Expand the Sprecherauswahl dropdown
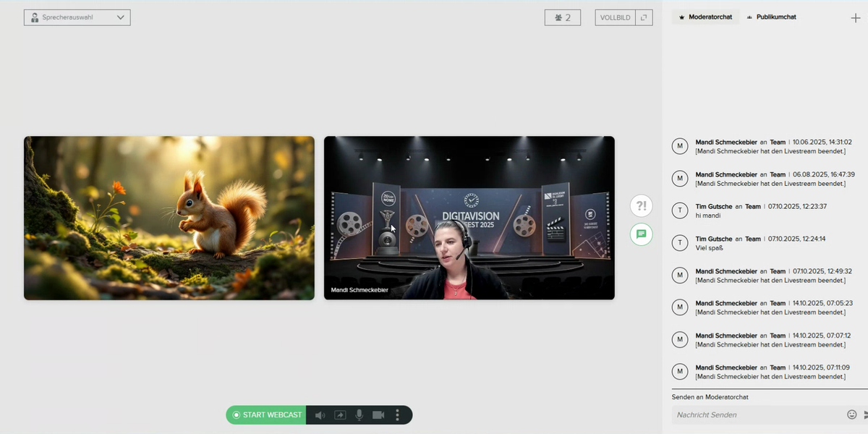Image resolution: width=868 pixels, height=434 pixels. click(77, 17)
